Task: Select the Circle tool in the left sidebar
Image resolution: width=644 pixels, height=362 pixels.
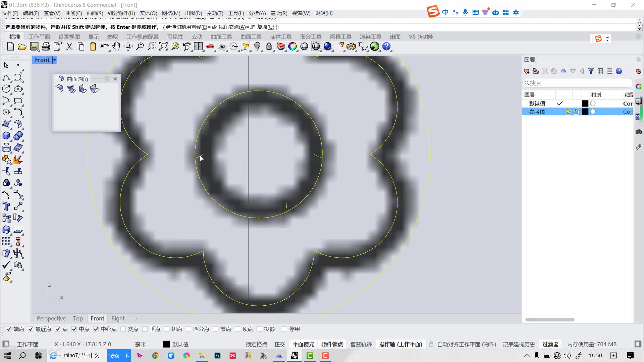Action: (6, 89)
